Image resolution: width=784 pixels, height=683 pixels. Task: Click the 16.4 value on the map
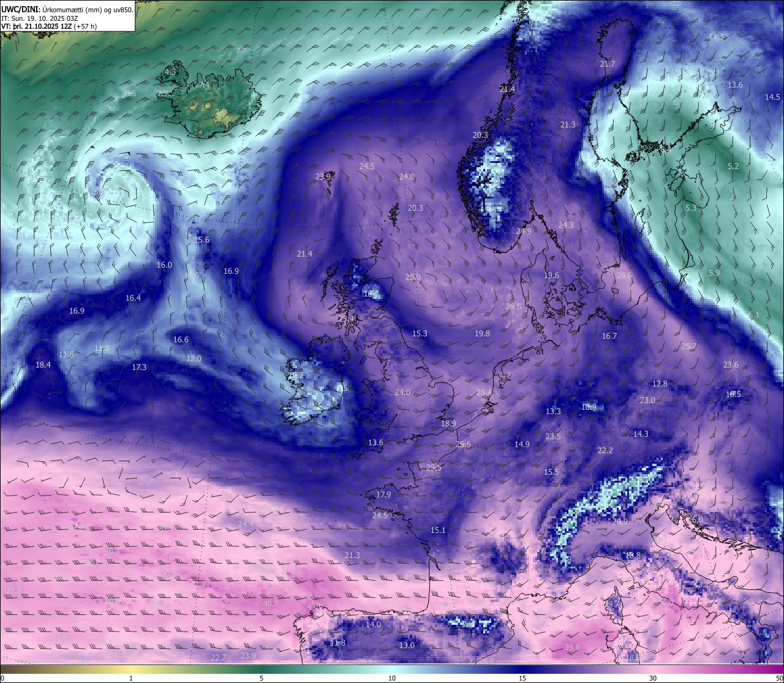click(133, 298)
